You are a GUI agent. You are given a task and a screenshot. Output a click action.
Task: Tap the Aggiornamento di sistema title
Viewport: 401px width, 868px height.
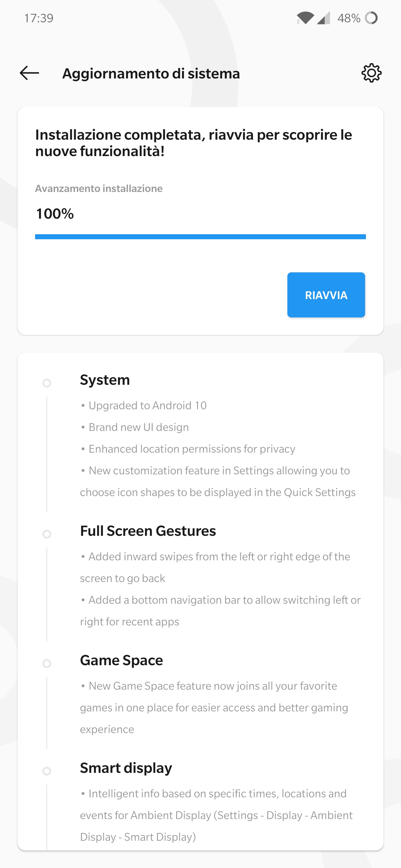click(x=151, y=73)
